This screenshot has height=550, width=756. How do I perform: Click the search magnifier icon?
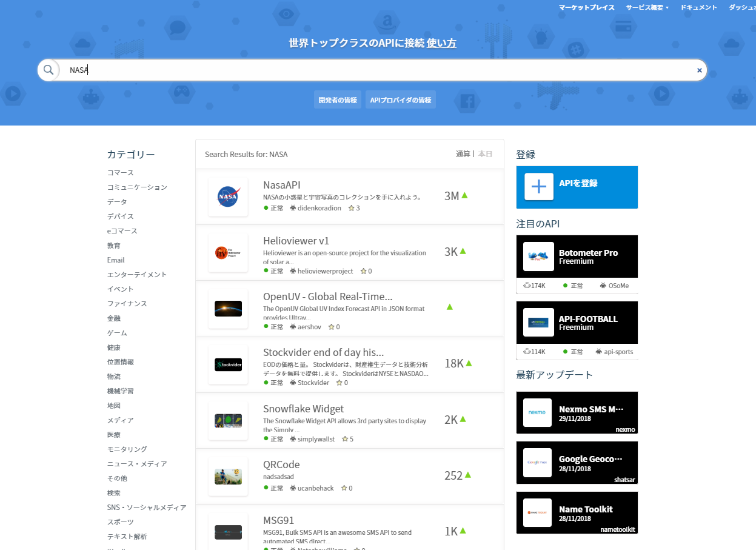point(49,70)
